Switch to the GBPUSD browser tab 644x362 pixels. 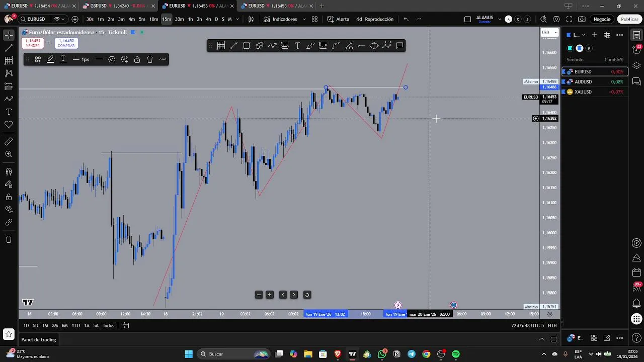click(119, 6)
